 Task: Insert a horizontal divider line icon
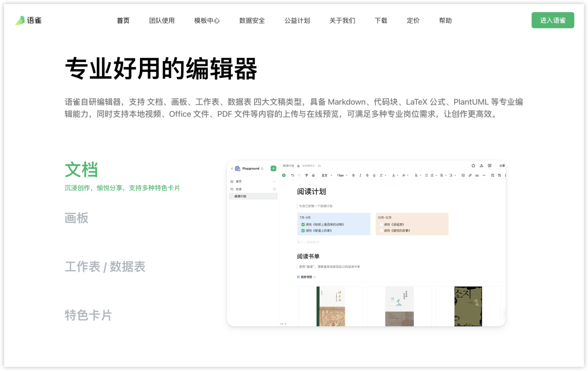484,175
